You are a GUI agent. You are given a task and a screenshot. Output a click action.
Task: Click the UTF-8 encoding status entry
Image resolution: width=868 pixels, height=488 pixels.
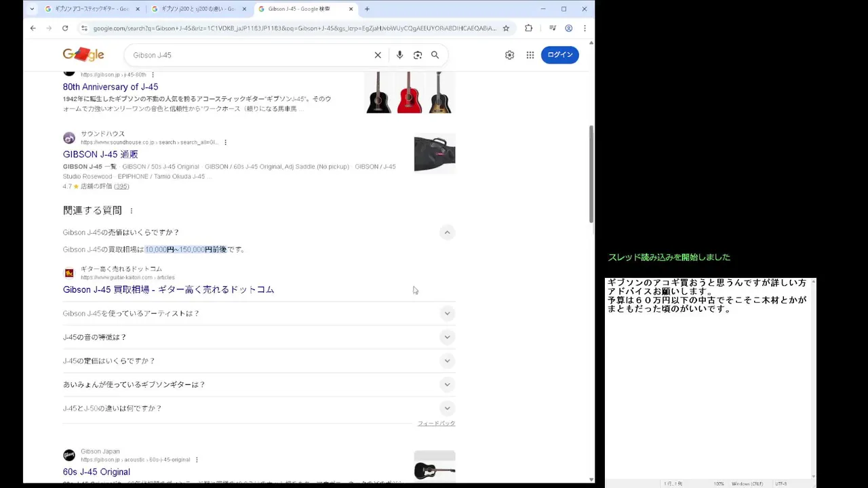(781, 484)
